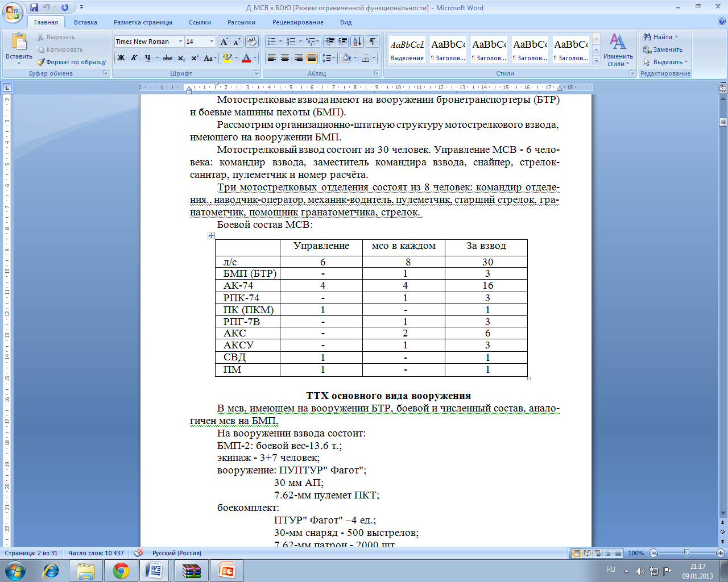This screenshot has width=728, height=582.
Task: Click highlight color button
Action: click(x=226, y=58)
